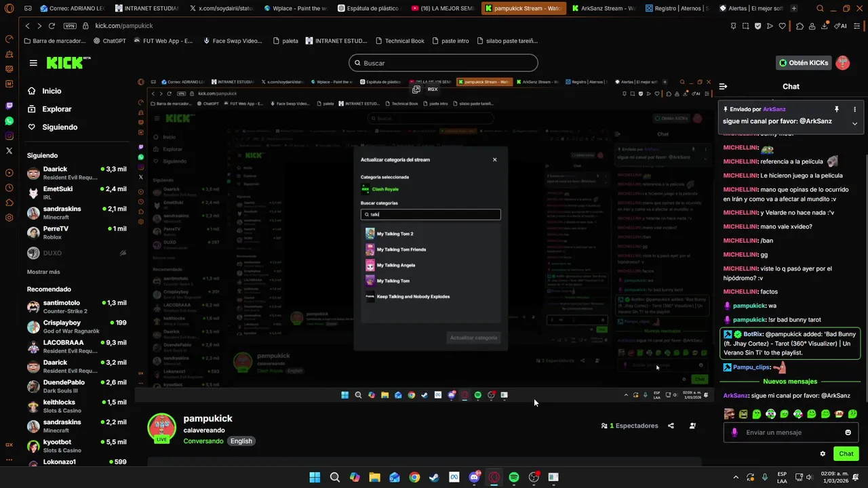Click the bookmark heart in address bar
868x488 pixels.
[x=782, y=26]
